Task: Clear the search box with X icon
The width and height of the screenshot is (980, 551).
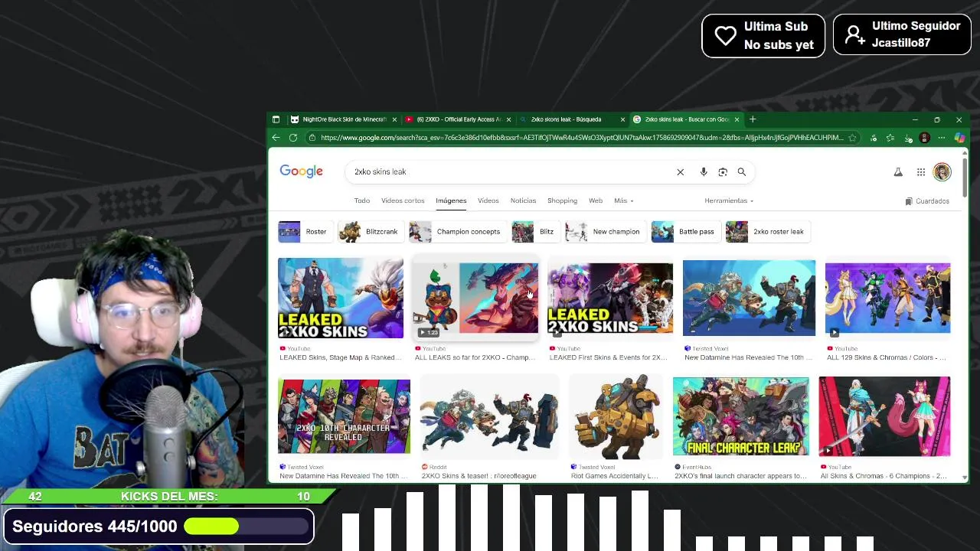Action: [x=680, y=172]
